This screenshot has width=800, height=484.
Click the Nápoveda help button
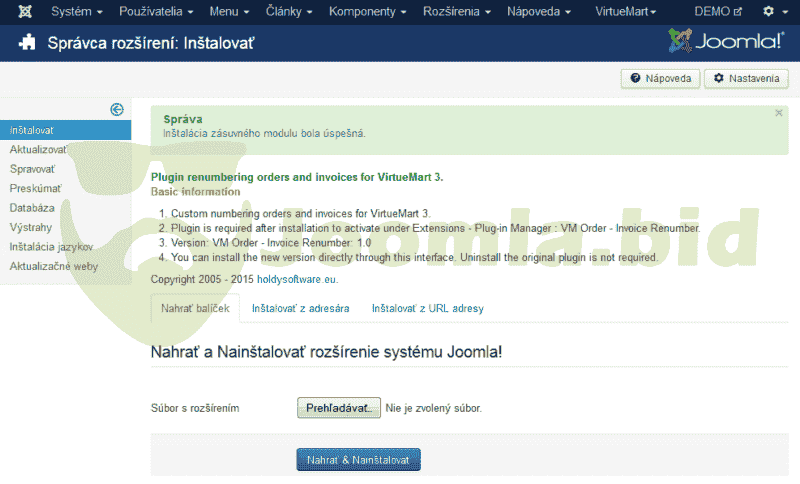[661, 79]
